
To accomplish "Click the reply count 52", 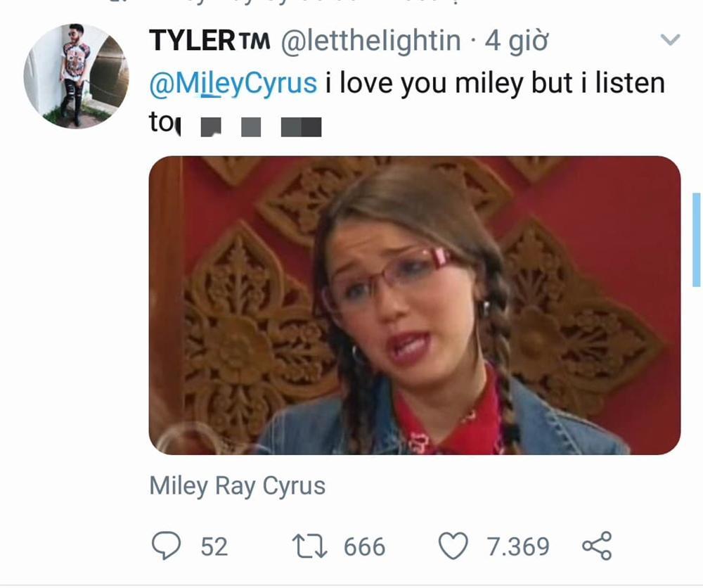I will coord(214,547).
